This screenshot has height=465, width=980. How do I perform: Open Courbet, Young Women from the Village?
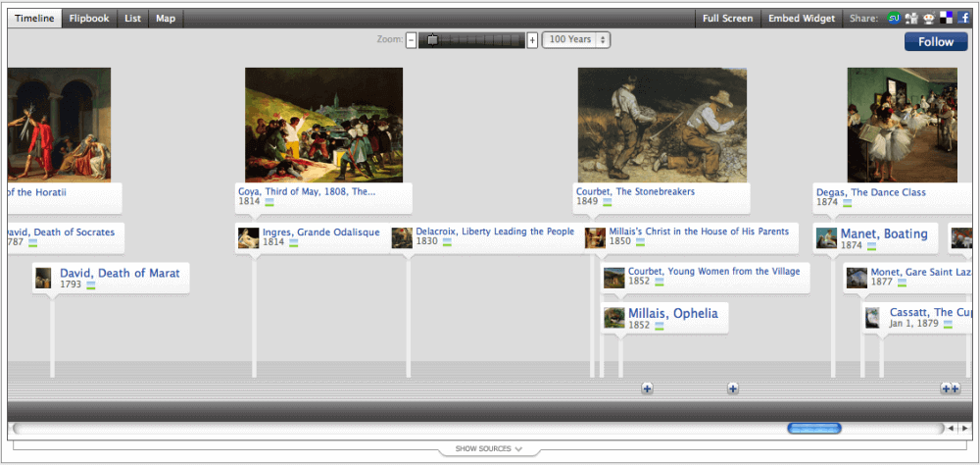click(x=713, y=272)
